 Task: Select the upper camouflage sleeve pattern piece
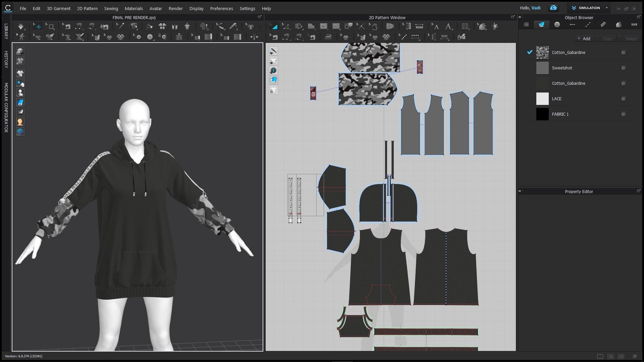pos(371,57)
